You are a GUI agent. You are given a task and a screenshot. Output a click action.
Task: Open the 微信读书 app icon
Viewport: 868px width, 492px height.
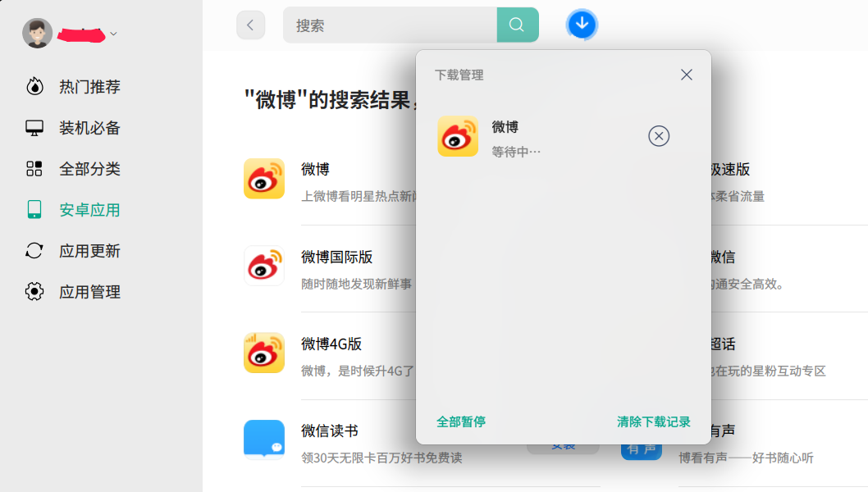click(x=264, y=440)
